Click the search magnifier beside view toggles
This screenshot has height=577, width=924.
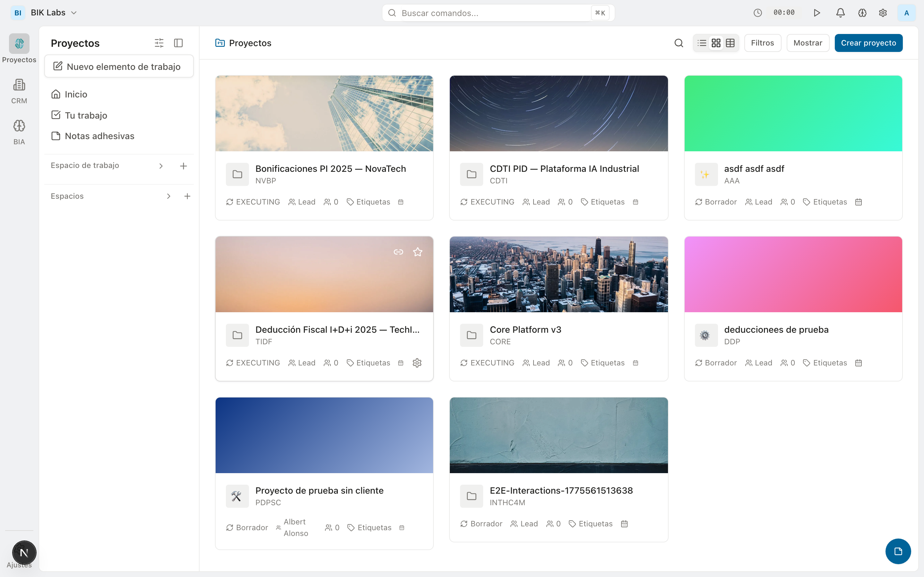[679, 43]
